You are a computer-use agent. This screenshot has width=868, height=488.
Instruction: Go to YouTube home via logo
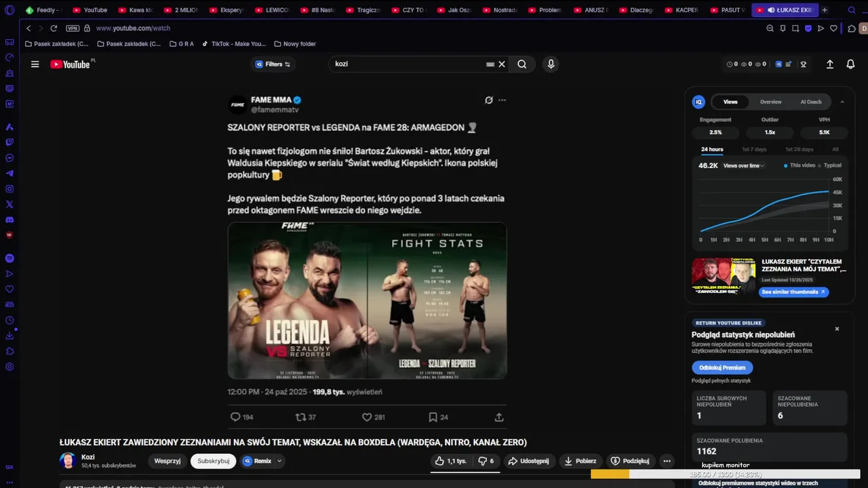(70, 64)
